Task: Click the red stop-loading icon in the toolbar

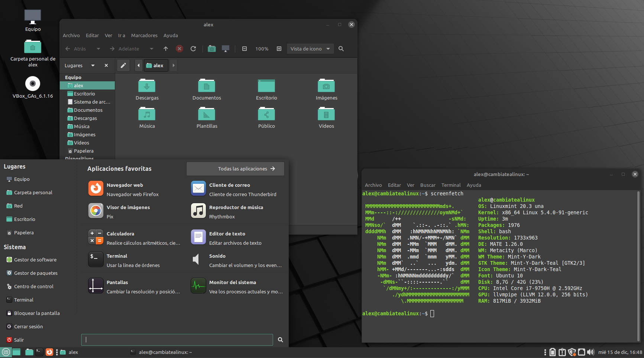Action: 179,49
